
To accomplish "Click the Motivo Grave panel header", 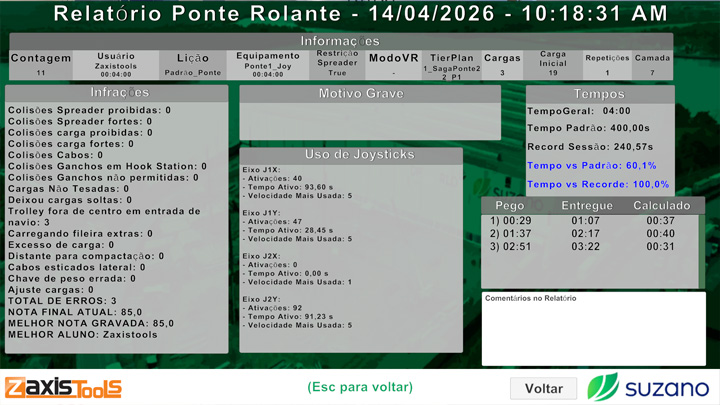I will (x=370, y=94).
